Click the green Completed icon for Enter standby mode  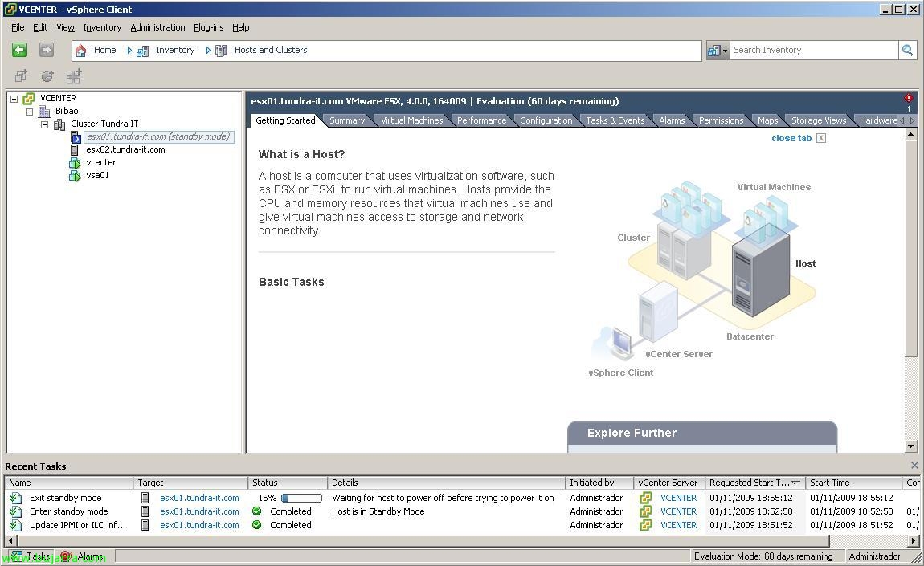pyautogui.click(x=257, y=511)
